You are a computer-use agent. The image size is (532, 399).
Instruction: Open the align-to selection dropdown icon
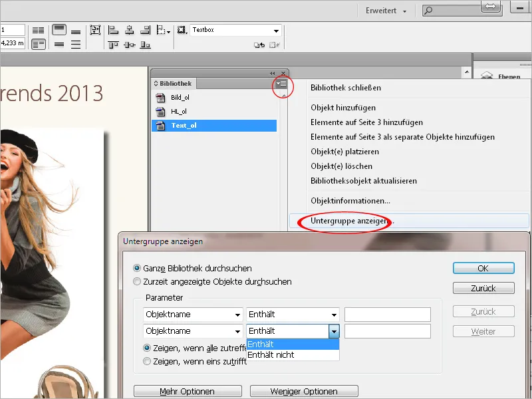pos(163,30)
